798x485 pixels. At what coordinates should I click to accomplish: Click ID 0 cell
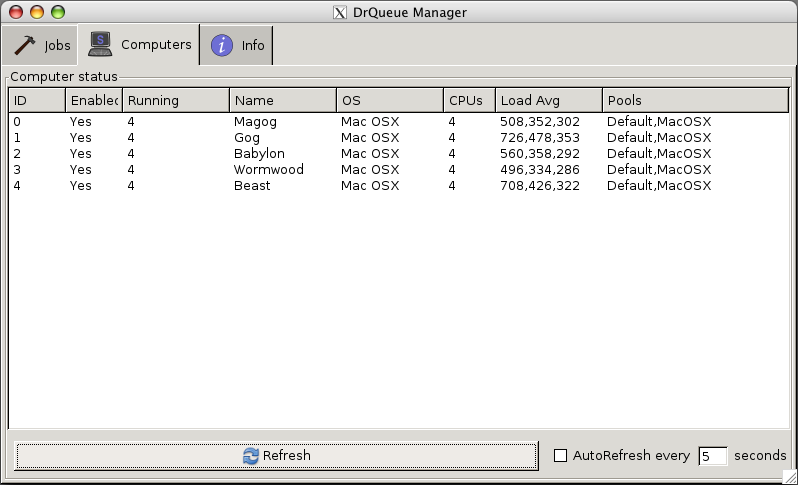[x=17, y=122]
